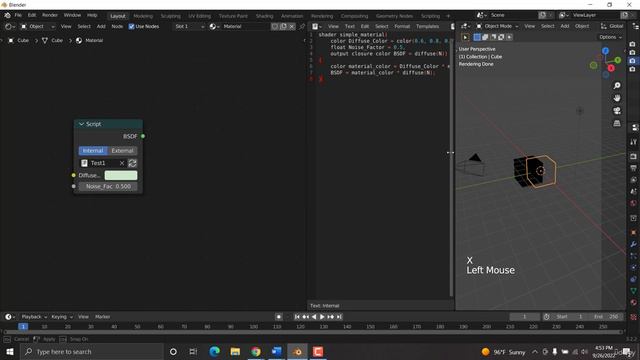Click the green Y axis gizmo ball
640x360 pixels.
(618, 60)
